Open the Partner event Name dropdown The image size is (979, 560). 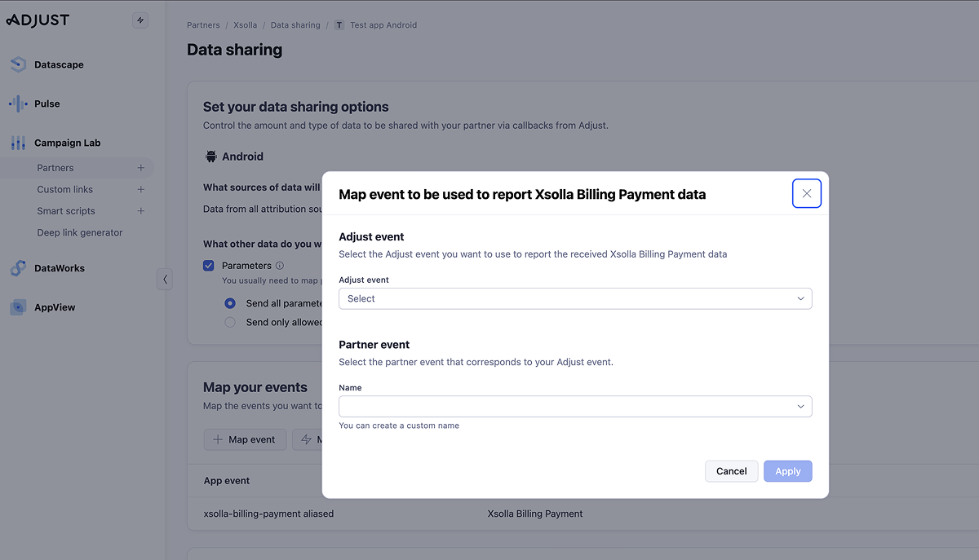coord(575,407)
